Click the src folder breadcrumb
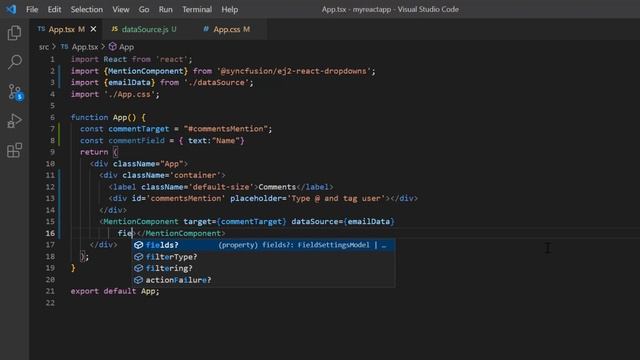Image resolution: width=640 pixels, height=360 pixels. click(44, 47)
